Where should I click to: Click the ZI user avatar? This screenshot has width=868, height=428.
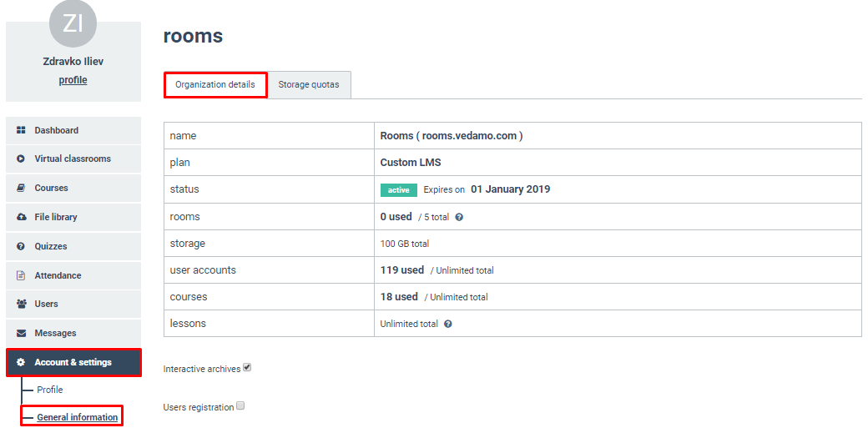click(73, 23)
